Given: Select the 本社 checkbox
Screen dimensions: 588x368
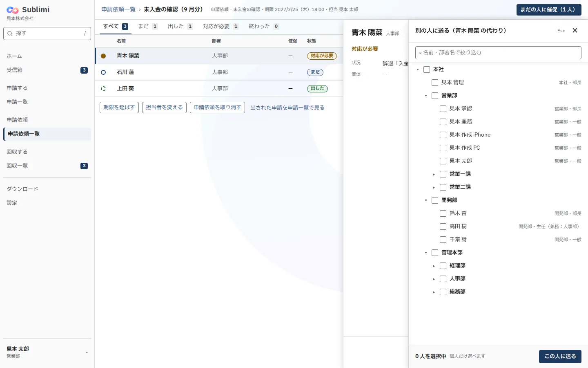Looking at the screenshot, I should (427, 70).
